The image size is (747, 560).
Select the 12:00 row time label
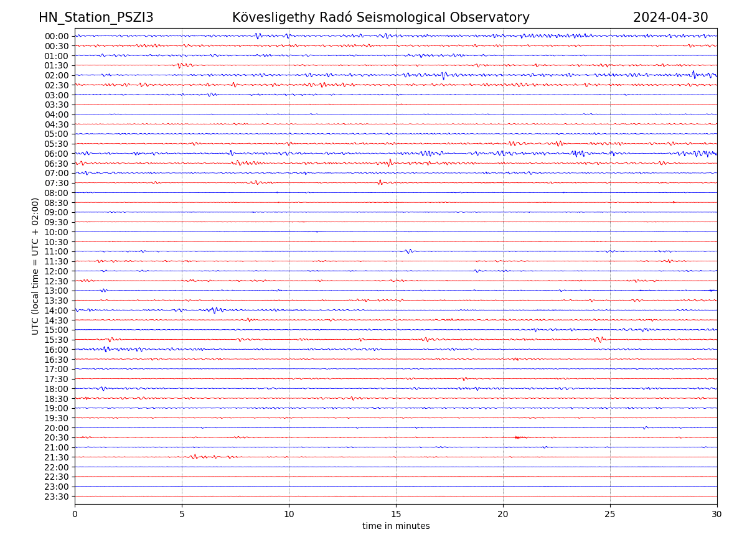click(x=57, y=271)
